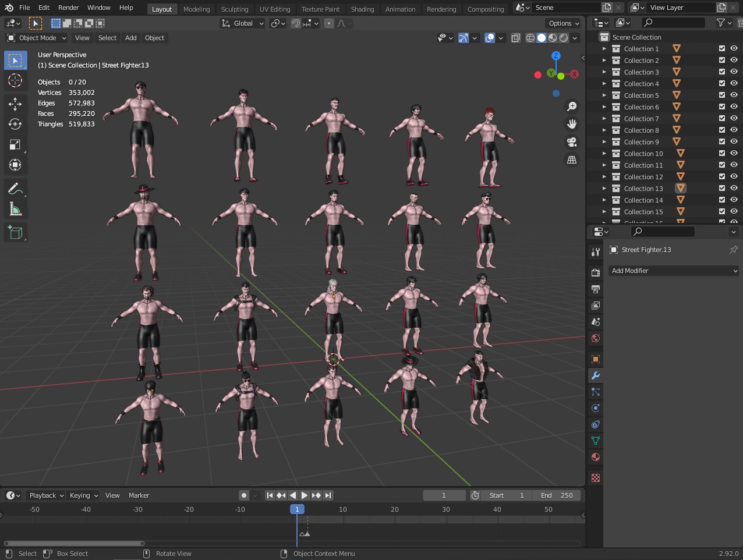The width and height of the screenshot is (743, 560).
Task: Open the Add Modifier dropdown
Action: click(674, 271)
